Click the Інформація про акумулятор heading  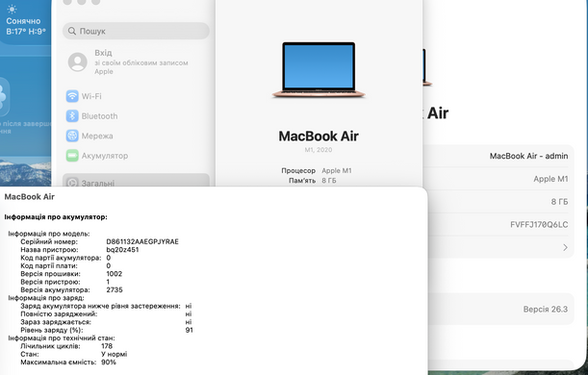(x=56, y=217)
